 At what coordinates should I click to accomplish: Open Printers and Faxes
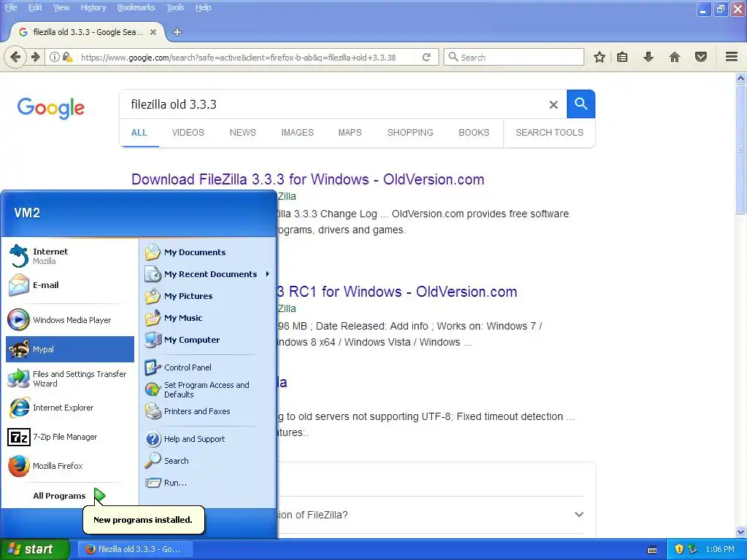pyautogui.click(x=208, y=411)
